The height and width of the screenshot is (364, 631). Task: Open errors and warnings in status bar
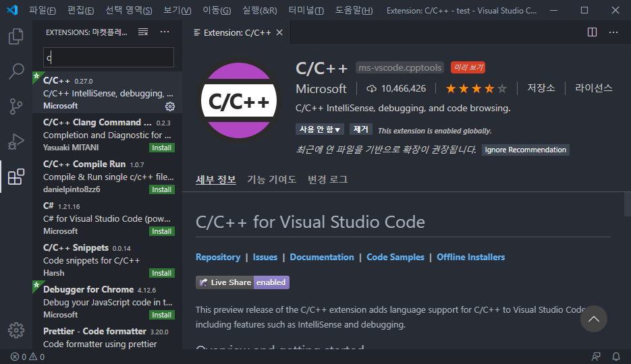pos(28,357)
